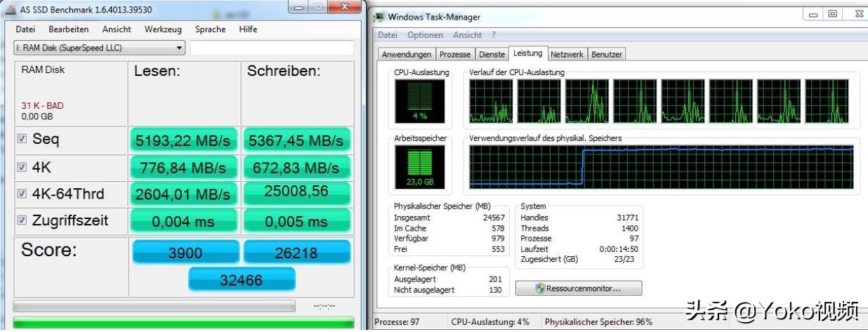Open the Bearbeiten menu in AS SSD Benchmark
This screenshot has height=332, width=868.
tap(69, 29)
